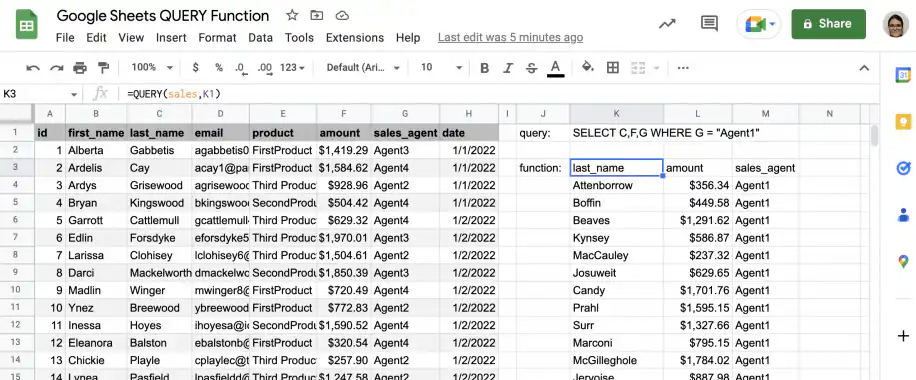This screenshot has height=380, width=916.
Task: Click the document title text
Action: pos(163,16)
